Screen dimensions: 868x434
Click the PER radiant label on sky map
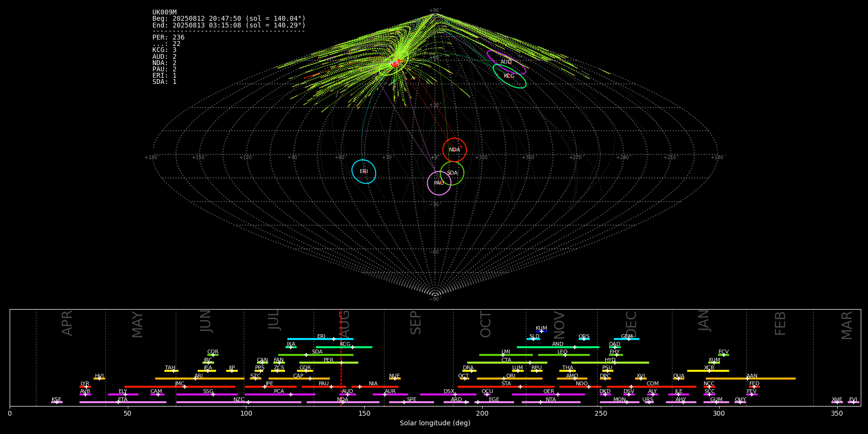point(394,64)
